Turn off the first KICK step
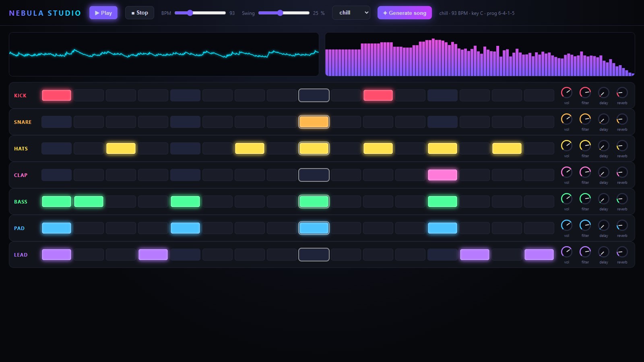 (56, 95)
